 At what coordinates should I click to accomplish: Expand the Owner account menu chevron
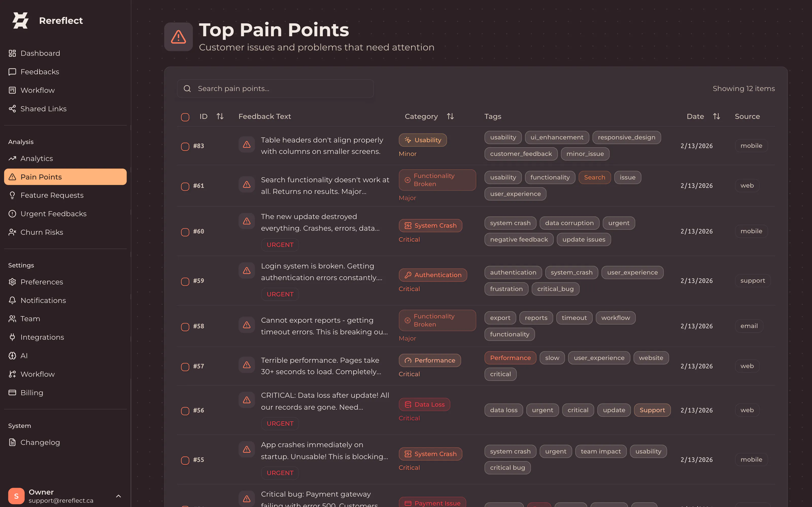119,496
